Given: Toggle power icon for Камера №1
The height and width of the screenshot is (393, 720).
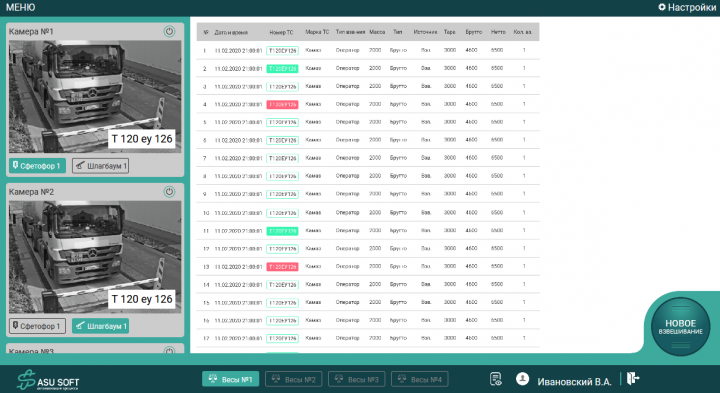Looking at the screenshot, I should tap(169, 32).
